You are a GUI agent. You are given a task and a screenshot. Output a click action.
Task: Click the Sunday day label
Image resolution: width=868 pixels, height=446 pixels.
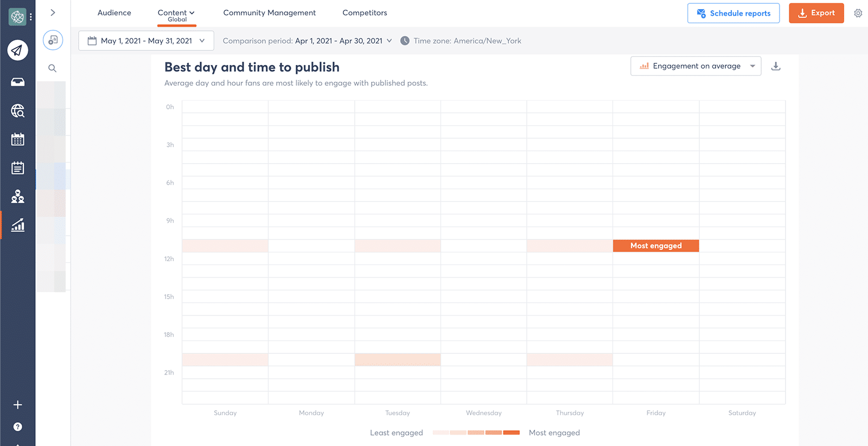pyautogui.click(x=225, y=413)
